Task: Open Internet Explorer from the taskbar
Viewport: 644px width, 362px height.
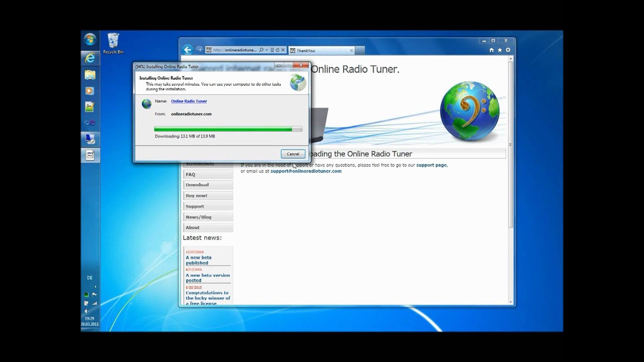Action: pyautogui.click(x=90, y=58)
